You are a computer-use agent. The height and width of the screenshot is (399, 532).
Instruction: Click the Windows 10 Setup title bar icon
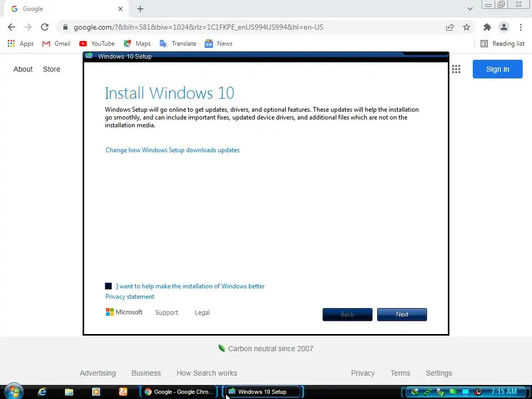(x=89, y=56)
